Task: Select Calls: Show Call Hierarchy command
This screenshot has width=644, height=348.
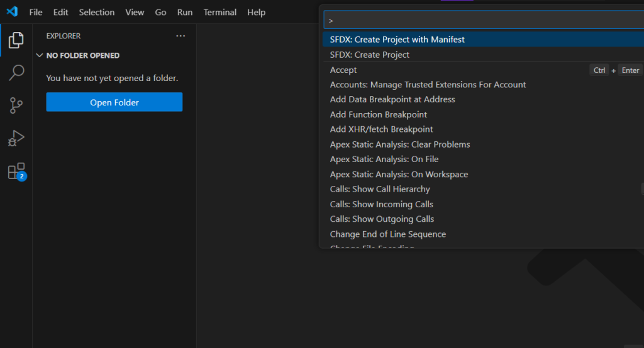Action: tap(380, 189)
